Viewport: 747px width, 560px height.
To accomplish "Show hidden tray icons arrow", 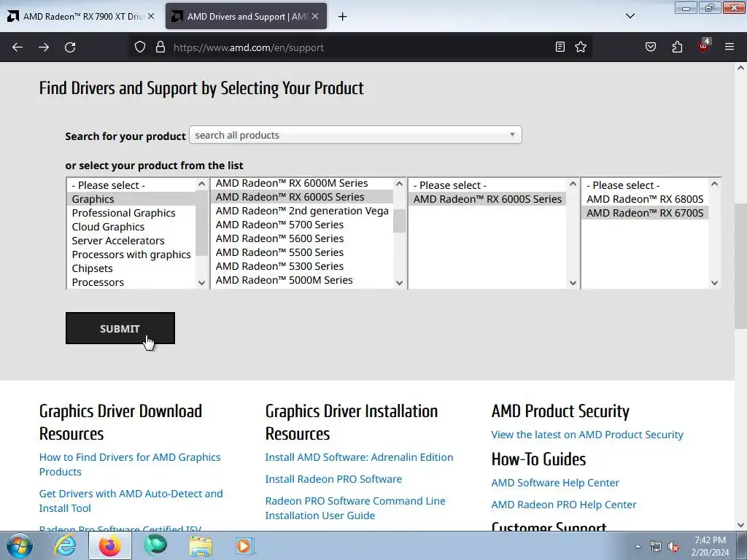I will click(x=638, y=547).
